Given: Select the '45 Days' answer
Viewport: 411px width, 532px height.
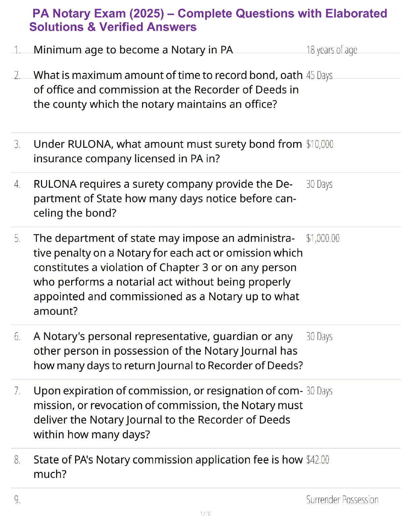Looking at the screenshot, I should tap(319, 76).
